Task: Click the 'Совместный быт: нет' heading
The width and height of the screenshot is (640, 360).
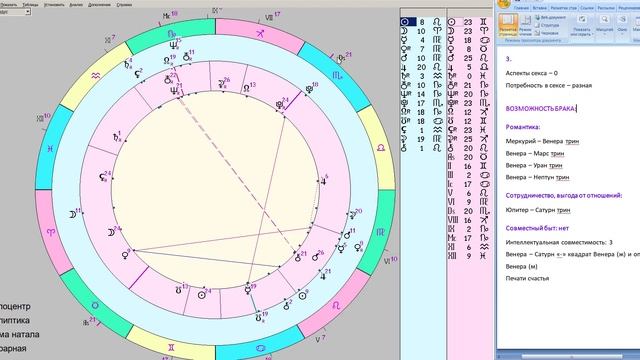Action: coord(537,228)
